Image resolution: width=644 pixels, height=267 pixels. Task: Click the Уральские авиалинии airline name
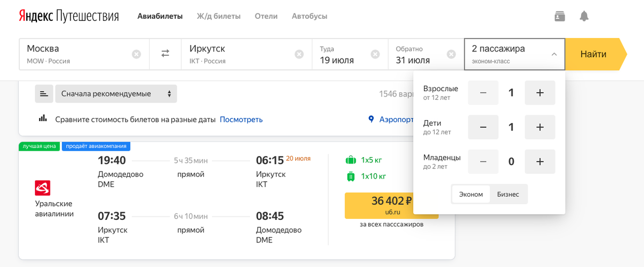[54, 209]
